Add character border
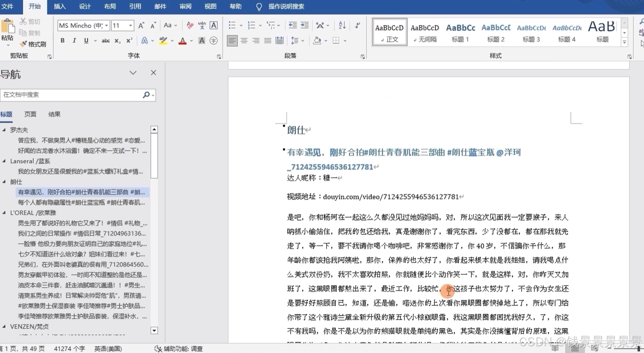 (214, 26)
